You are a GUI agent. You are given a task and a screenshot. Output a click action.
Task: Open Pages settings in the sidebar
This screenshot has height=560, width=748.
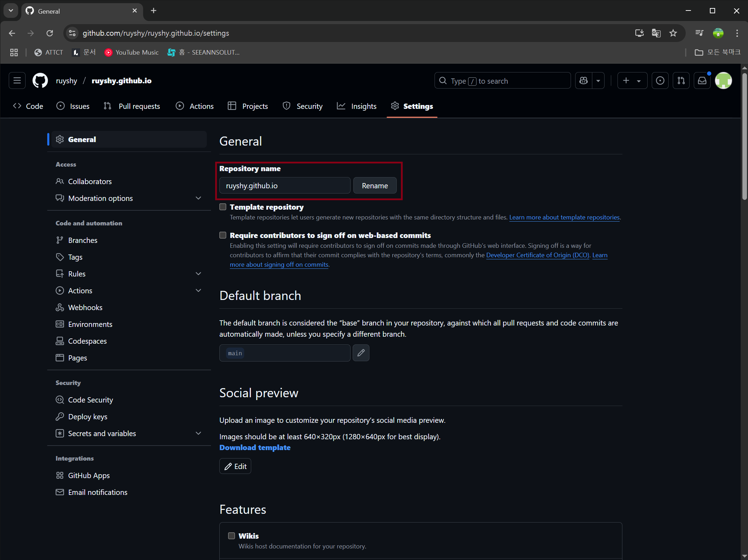coord(77,358)
